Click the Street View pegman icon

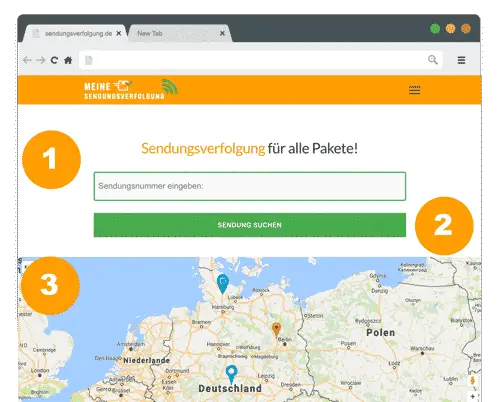coord(472,381)
